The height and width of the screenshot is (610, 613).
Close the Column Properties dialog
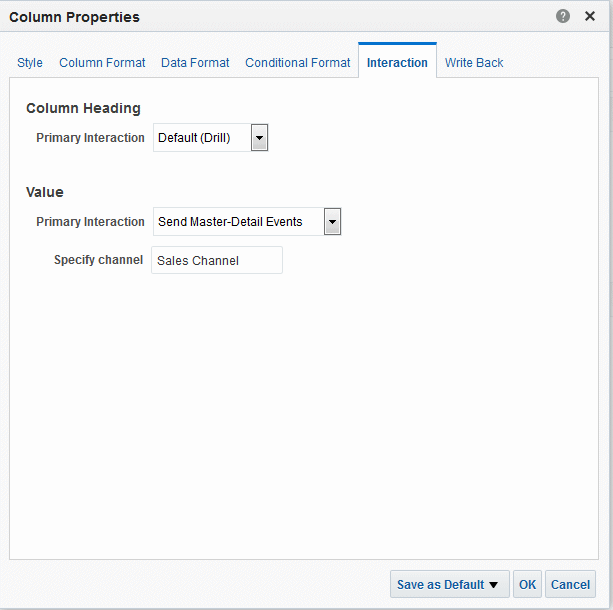(590, 16)
